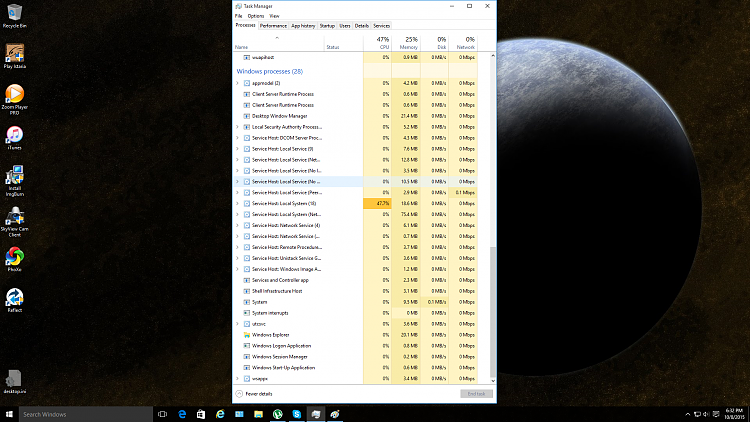Screen dimensions: 750x422
Task: Open the View menu
Action: click(x=274, y=16)
